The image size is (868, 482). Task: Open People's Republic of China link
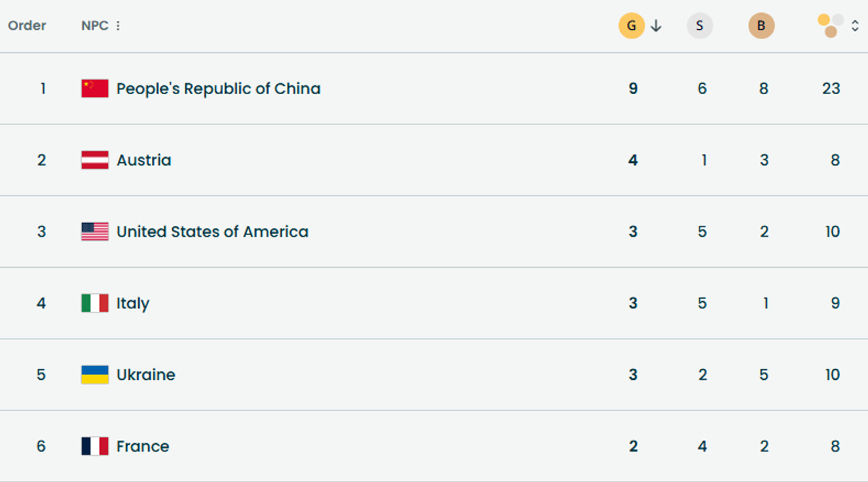click(x=218, y=88)
